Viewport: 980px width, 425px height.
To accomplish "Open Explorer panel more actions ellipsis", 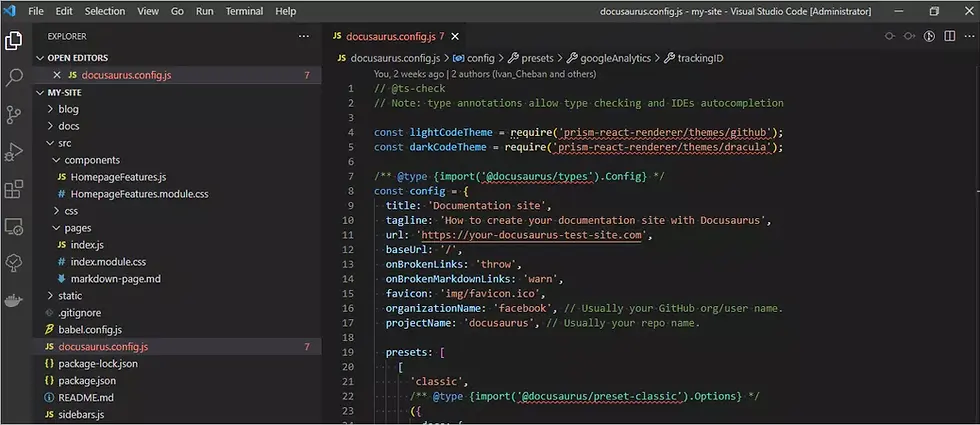I will (304, 36).
